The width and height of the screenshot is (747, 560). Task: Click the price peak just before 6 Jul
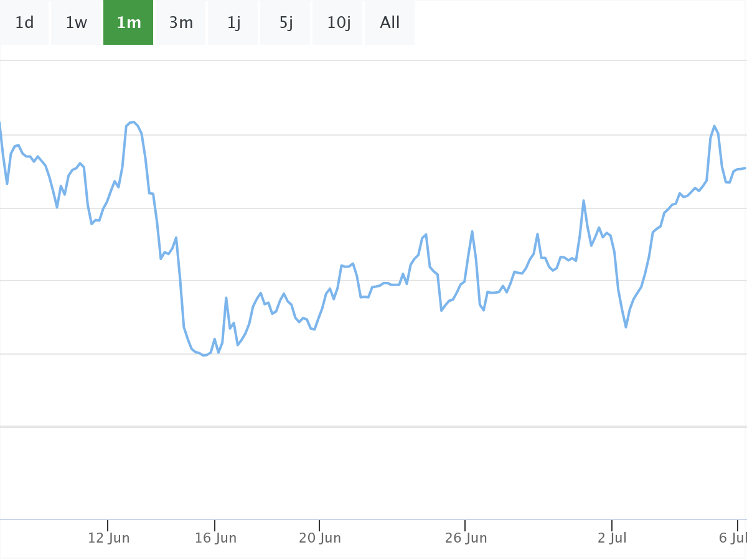point(715,126)
